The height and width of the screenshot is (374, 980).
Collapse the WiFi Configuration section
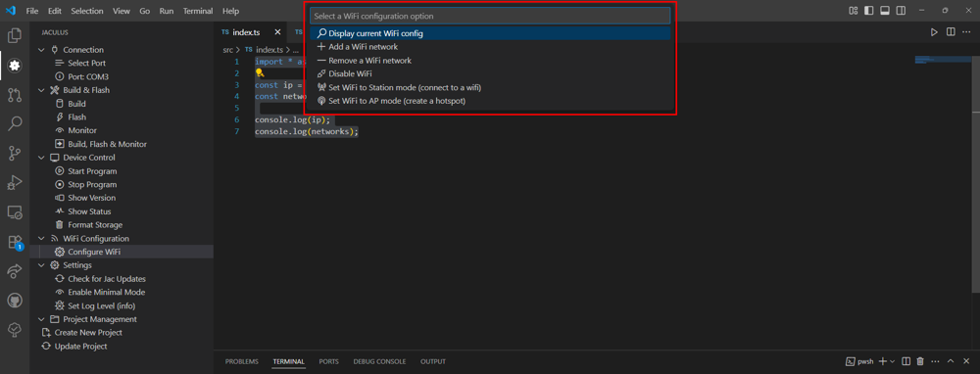42,239
